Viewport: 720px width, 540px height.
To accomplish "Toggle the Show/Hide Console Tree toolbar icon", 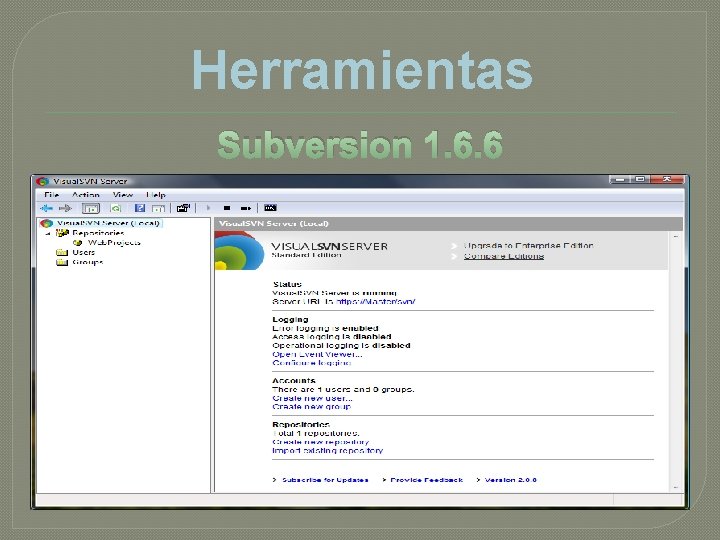I will point(90,208).
